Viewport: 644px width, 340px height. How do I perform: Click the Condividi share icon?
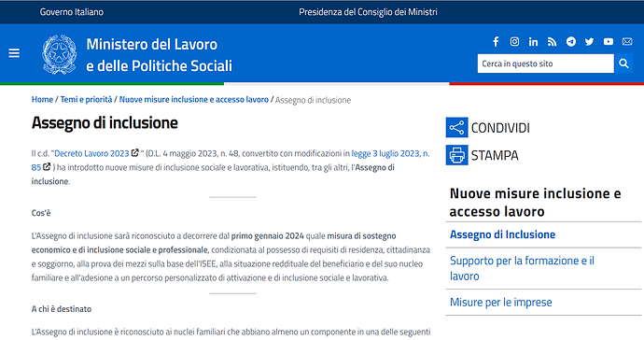click(x=456, y=127)
